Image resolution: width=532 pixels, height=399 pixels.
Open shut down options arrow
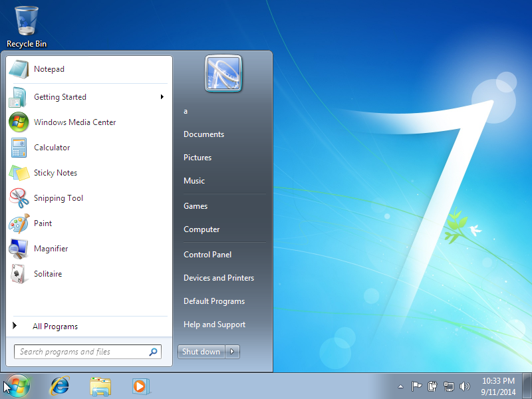(x=232, y=352)
